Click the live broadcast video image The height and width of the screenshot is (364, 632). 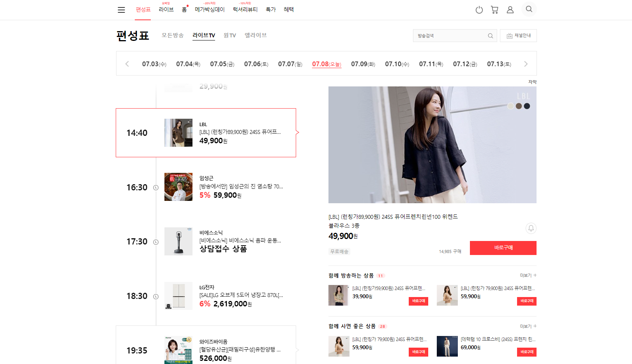(x=433, y=145)
